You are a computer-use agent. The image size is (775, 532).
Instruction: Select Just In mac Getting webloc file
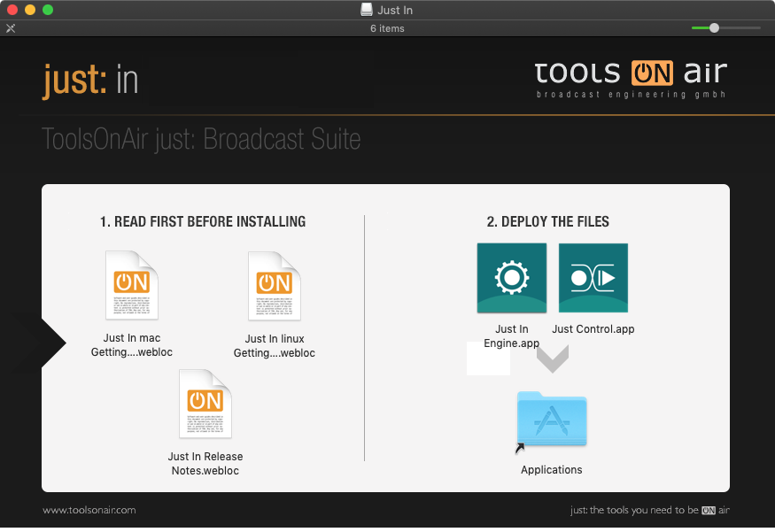click(132, 285)
